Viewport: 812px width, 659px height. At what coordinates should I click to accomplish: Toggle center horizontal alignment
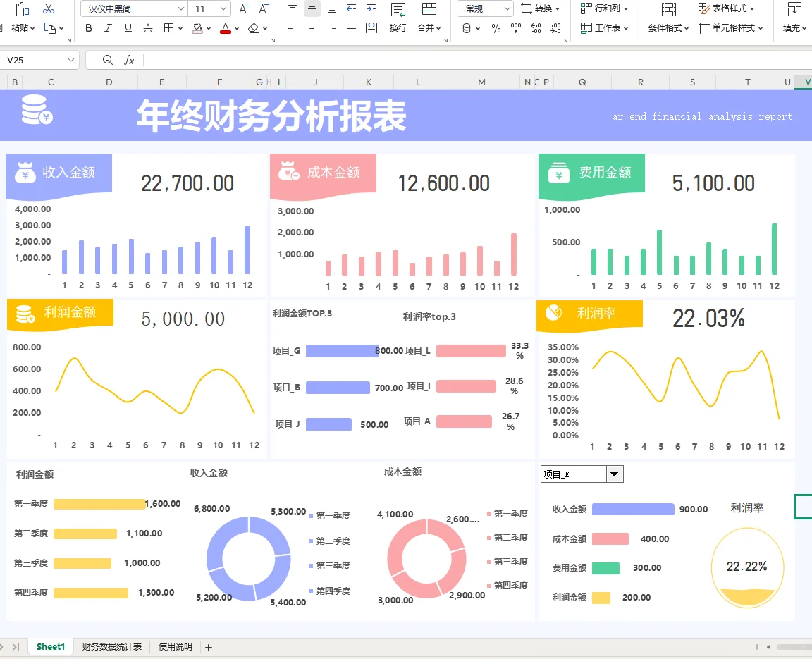pyautogui.click(x=312, y=28)
